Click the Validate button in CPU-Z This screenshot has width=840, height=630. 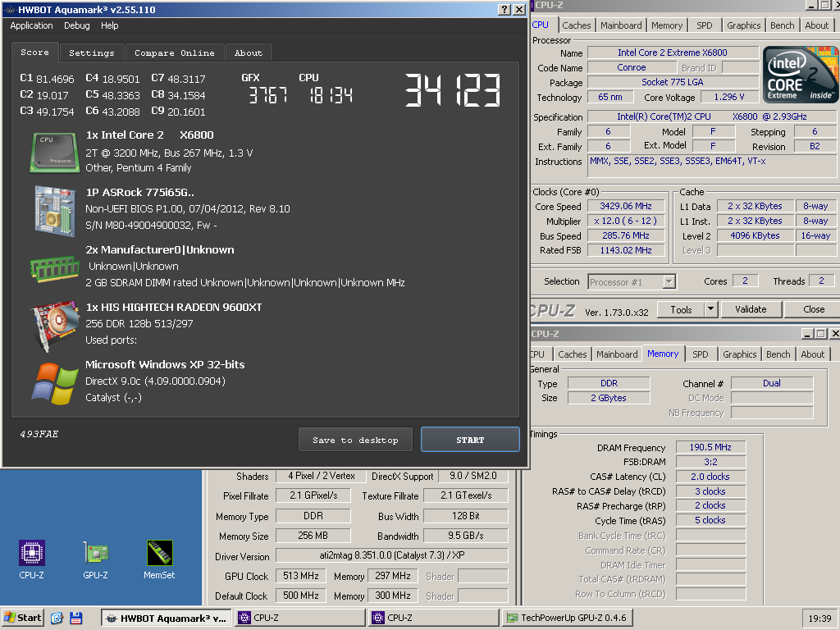click(751, 309)
